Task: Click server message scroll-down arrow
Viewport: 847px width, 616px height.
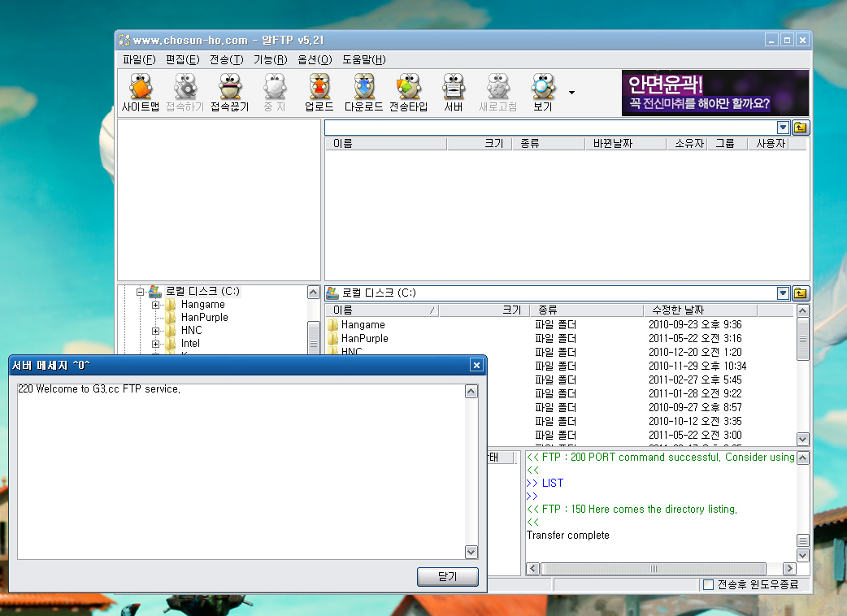Action: pos(471,552)
